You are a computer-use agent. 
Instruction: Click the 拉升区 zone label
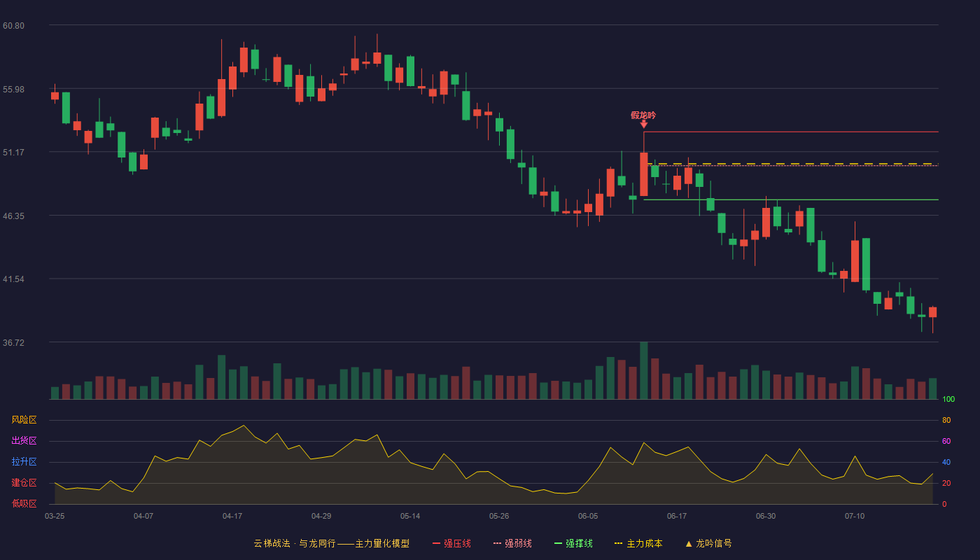pyautogui.click(x=24, y=462)
